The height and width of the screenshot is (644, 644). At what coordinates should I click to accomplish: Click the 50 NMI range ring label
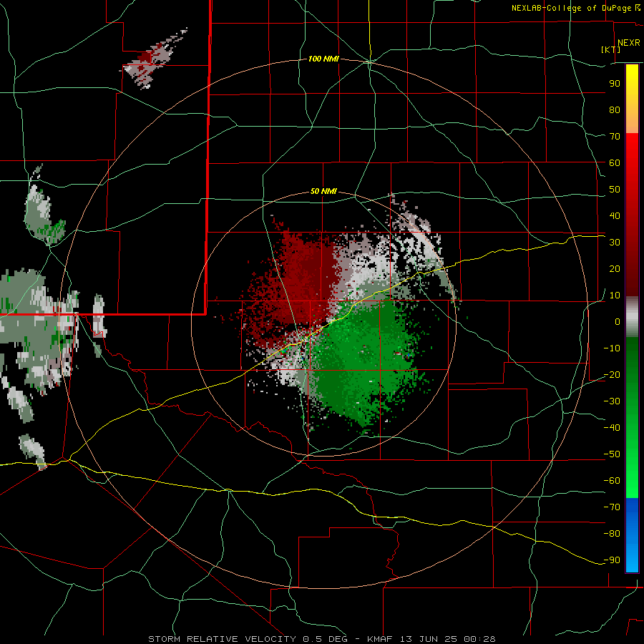[323, 191]
